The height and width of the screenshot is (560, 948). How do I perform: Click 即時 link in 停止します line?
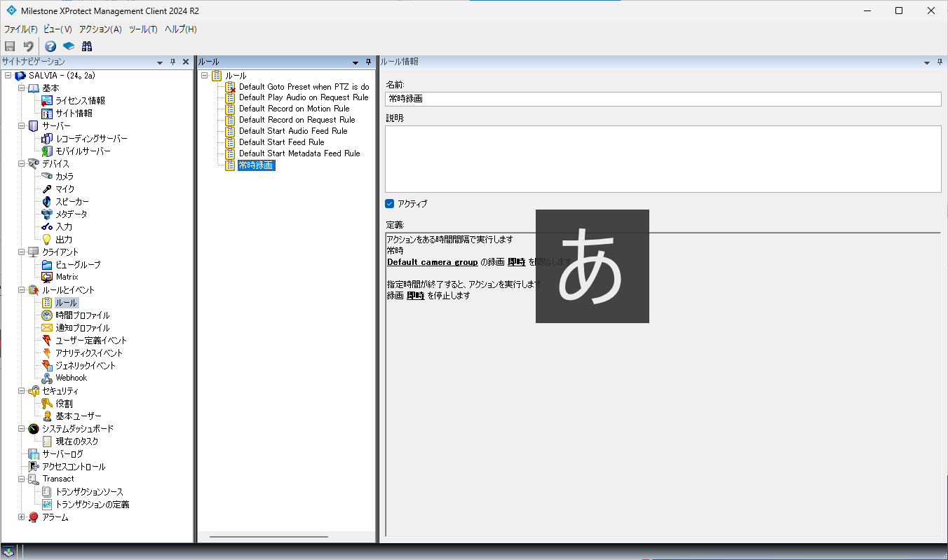tap(416, 296)
